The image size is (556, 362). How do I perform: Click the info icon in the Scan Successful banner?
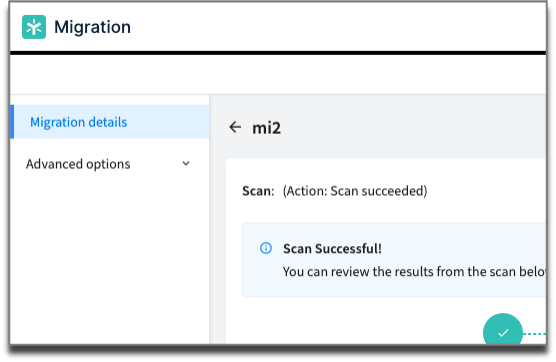[266, 248]
